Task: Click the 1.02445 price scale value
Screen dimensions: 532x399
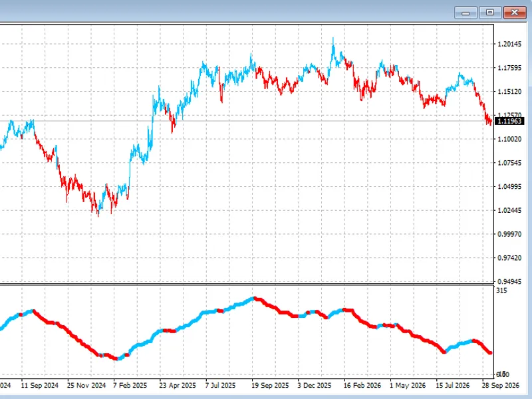Action: [x=509, y=210]
